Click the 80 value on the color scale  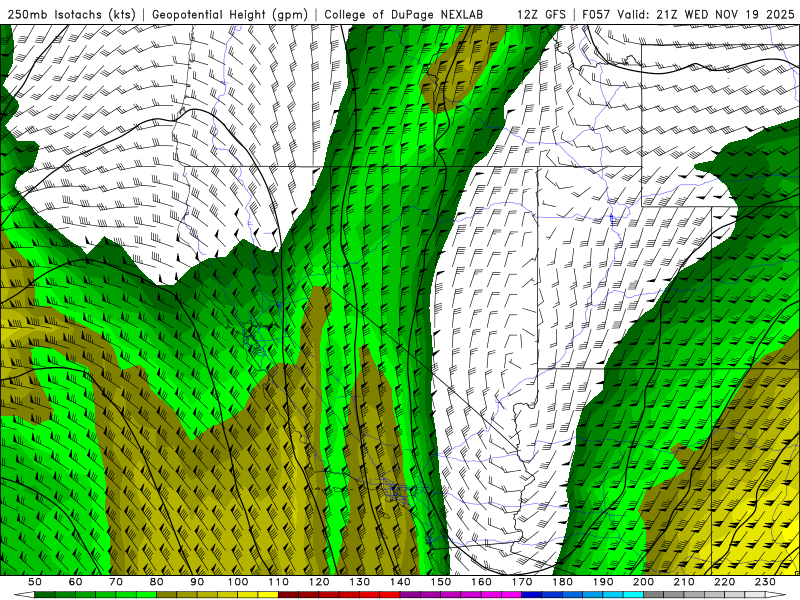click(x=157, y=582)
